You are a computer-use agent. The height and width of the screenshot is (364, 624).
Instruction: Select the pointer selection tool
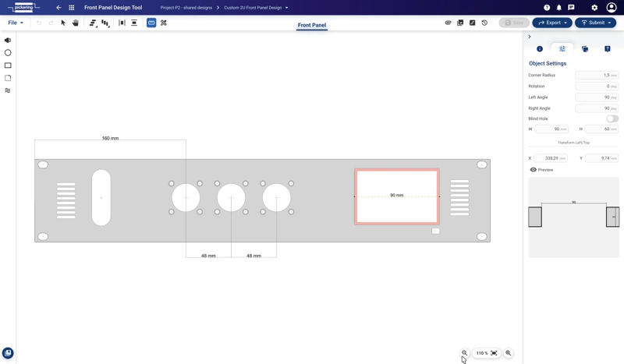63,23
